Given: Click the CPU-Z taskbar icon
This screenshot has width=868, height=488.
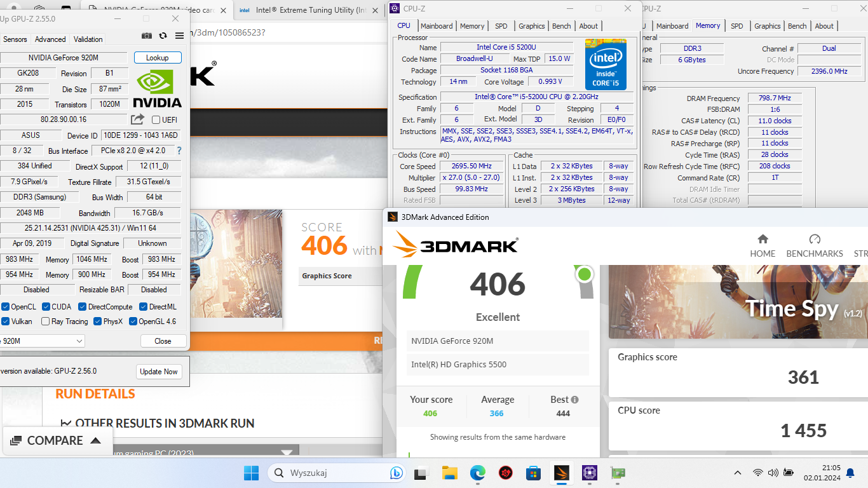Looking at the screenshot, I should pos(589,473).
